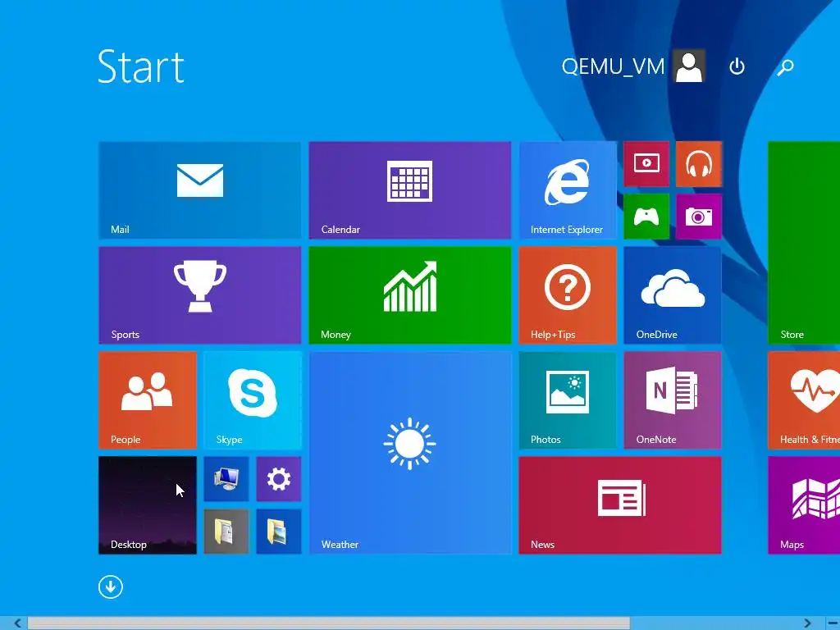Open the Help+Tips tile

pos(568,295)
